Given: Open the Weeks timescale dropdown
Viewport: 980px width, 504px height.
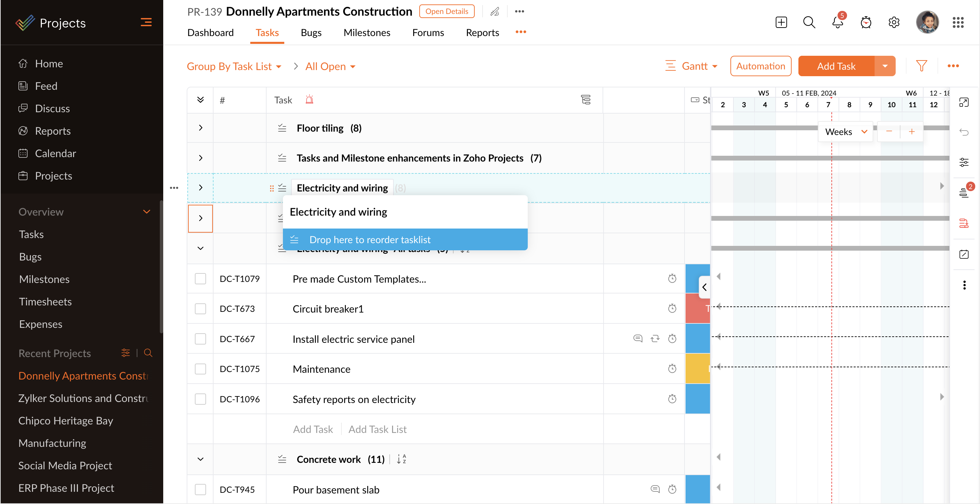Looking at the screenshot, I should [845, 132].
